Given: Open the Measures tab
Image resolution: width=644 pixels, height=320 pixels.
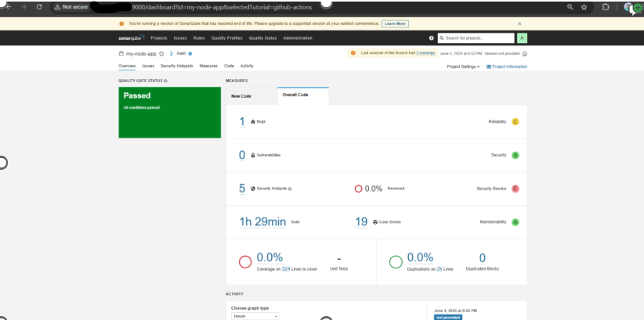Looking at the screenshot, I should [208, 66].
